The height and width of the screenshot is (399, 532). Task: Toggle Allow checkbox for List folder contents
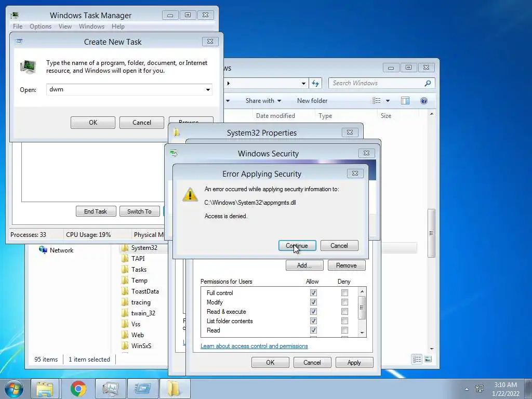(x=313, y=321)
